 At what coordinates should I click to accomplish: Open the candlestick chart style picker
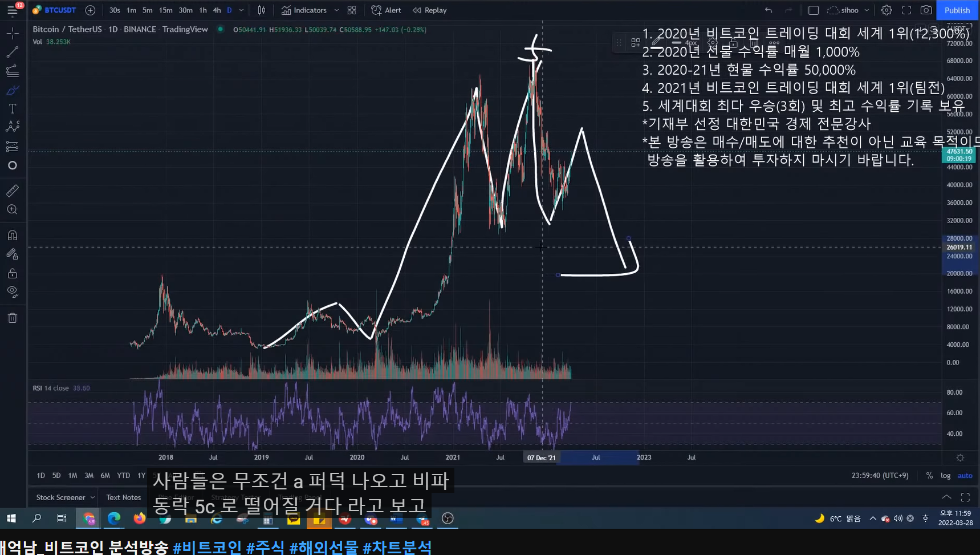(262, 10)
